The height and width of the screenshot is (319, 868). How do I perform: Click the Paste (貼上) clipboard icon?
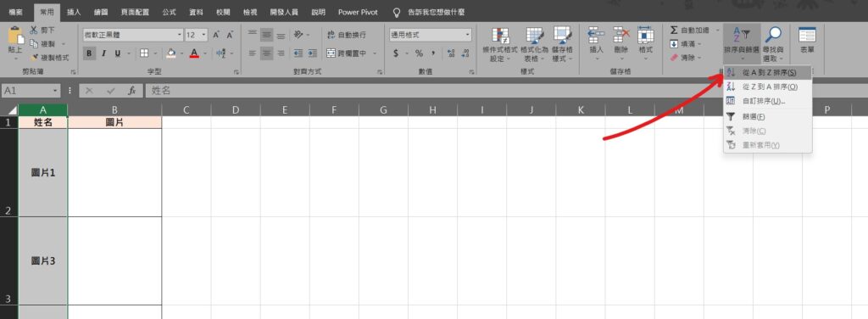(15, 36)
